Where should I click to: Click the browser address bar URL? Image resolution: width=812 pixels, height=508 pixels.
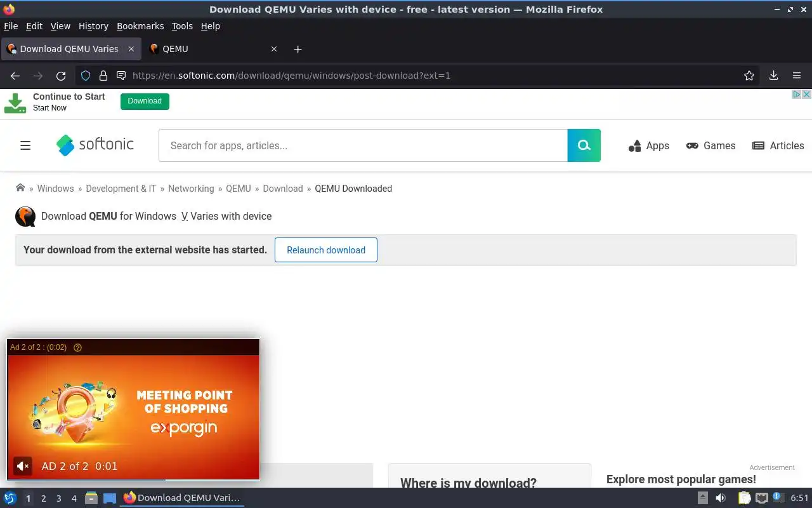click(291, 76)
